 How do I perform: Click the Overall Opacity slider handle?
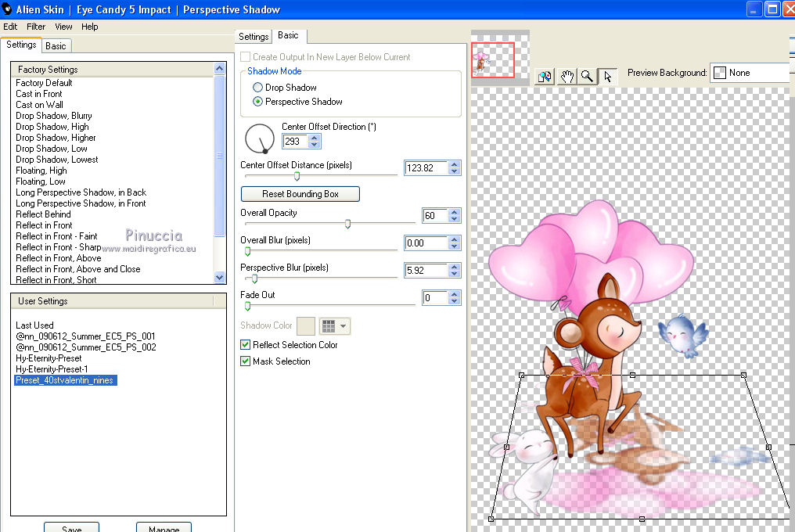click(x=347, y=225)
